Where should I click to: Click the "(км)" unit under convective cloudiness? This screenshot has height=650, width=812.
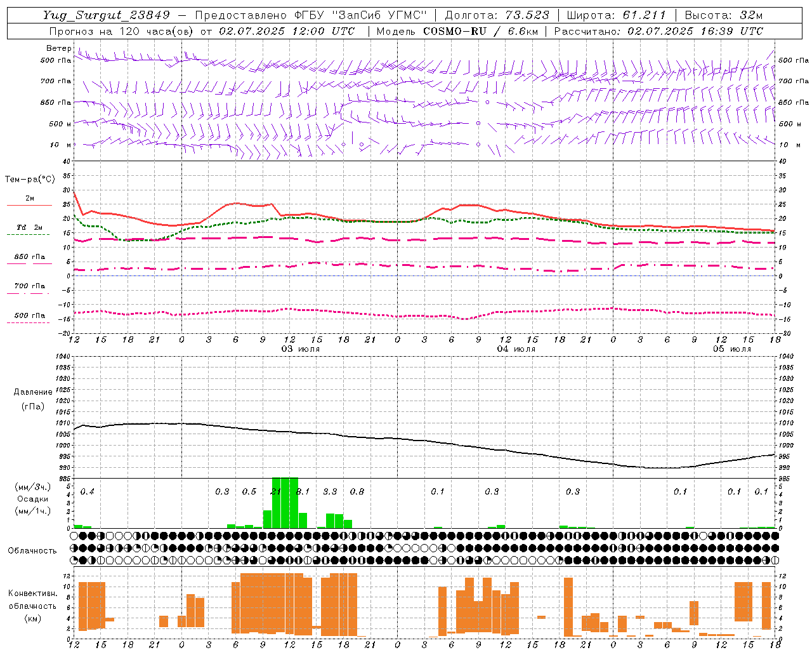pos(33,618)
